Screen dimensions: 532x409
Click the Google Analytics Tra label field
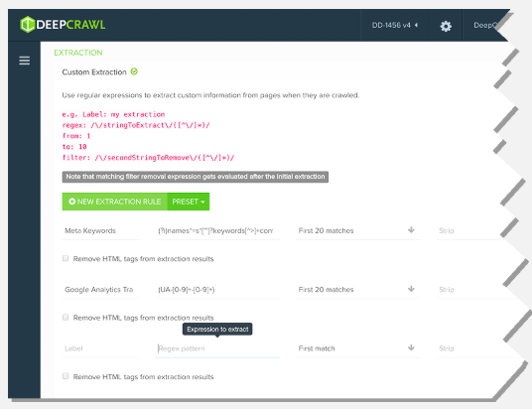pos(101,290)
